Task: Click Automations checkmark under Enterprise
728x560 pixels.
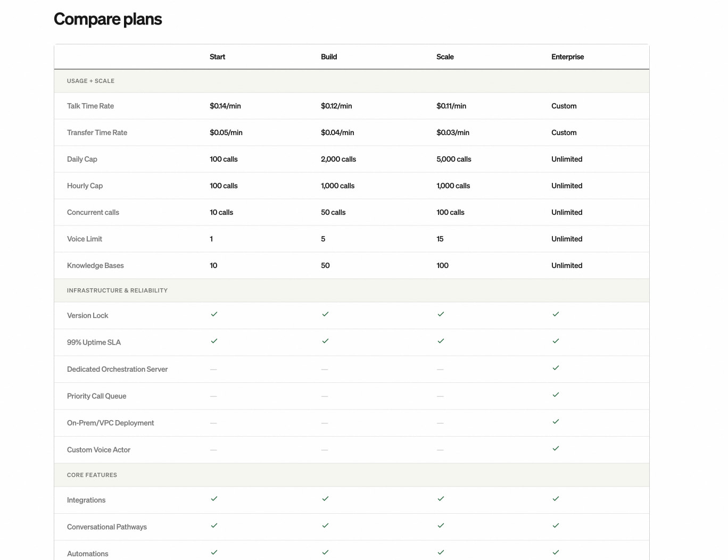Action: tap(556, 553)
